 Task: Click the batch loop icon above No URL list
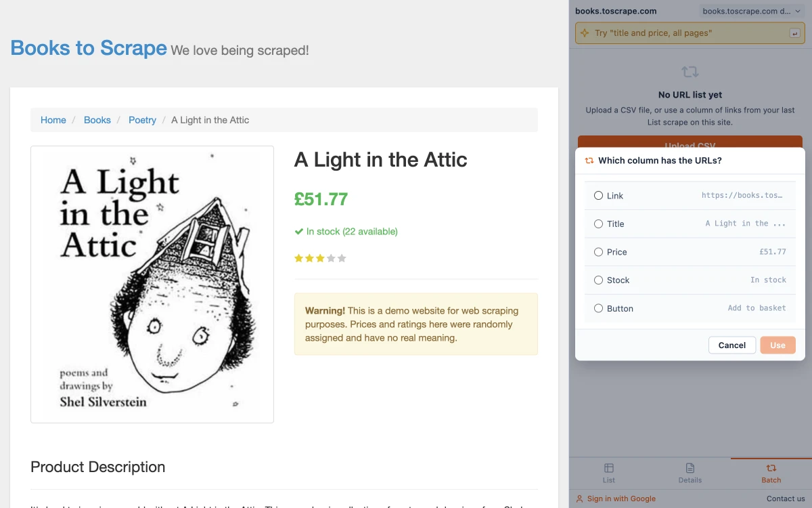(690, 72)
